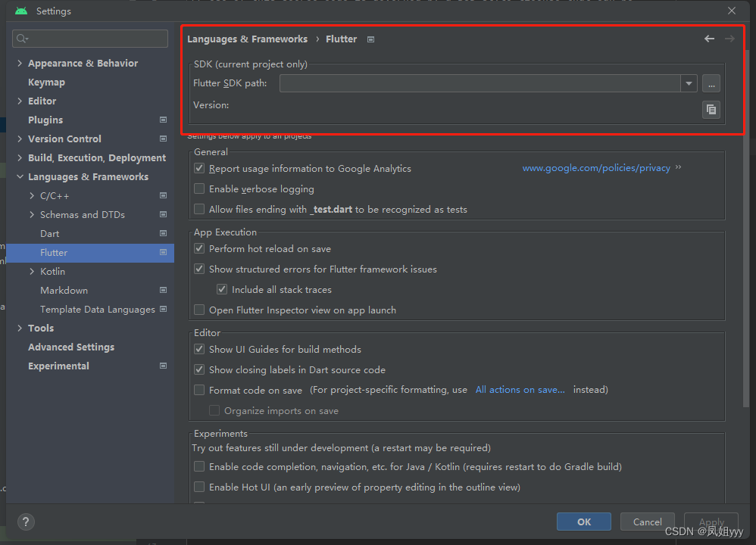The width and height of the screenshot is (756, 545).
Task: Open 'All actions on save...' link
Action: pos(520,389)
